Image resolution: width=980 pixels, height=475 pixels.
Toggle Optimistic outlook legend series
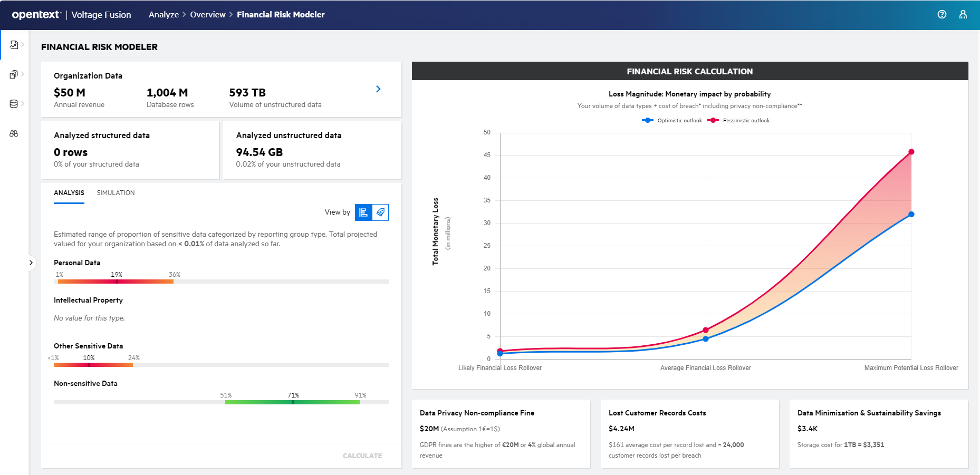tap(672, 121)
